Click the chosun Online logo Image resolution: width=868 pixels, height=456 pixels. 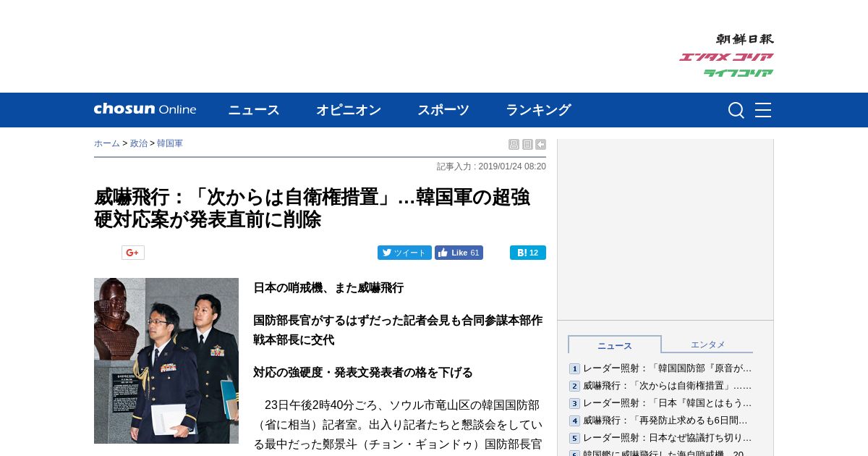pyautogui.click(x=145, y=109)
